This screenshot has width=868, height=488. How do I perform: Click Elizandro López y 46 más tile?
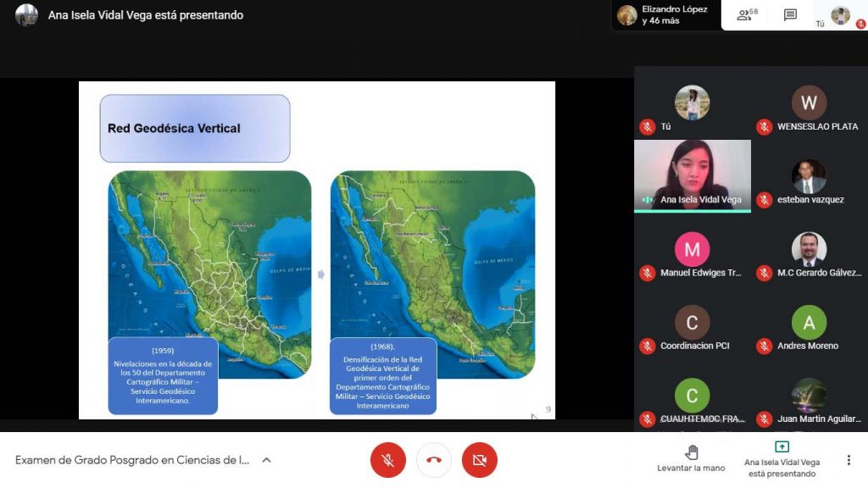tap(665, 15)
